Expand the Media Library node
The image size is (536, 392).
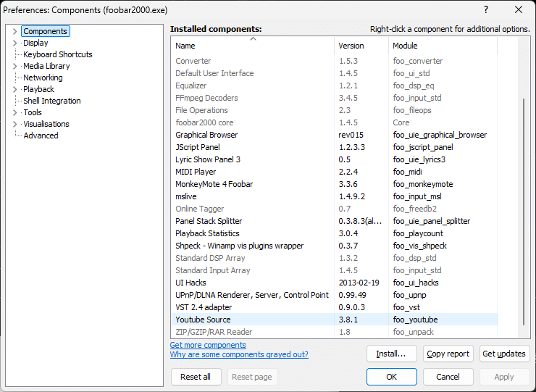[x=14, y=66]
